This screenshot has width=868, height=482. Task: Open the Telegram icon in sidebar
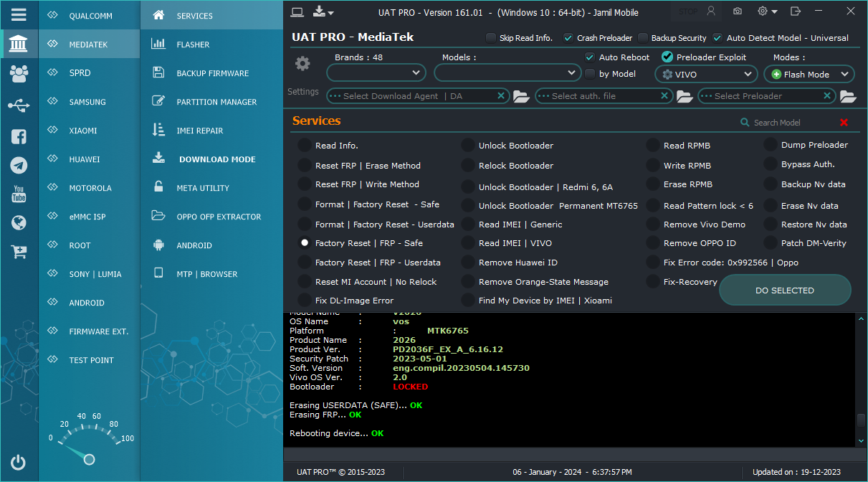point(19,166)
